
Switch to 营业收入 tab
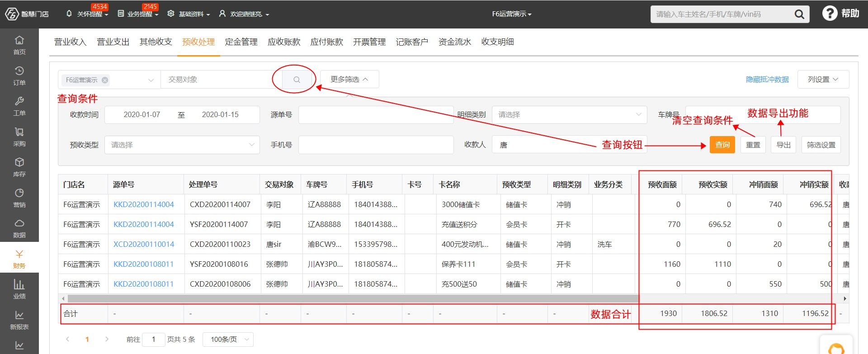(70, 42)
